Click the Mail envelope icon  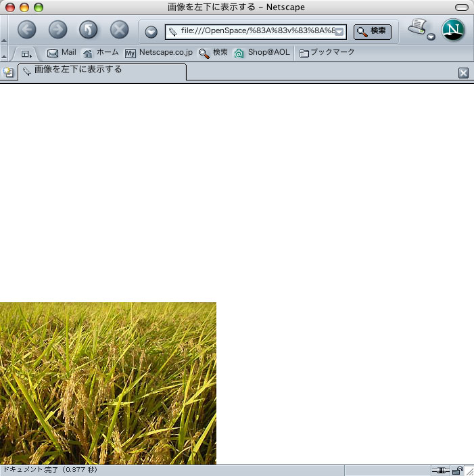(x=53, y=53)
